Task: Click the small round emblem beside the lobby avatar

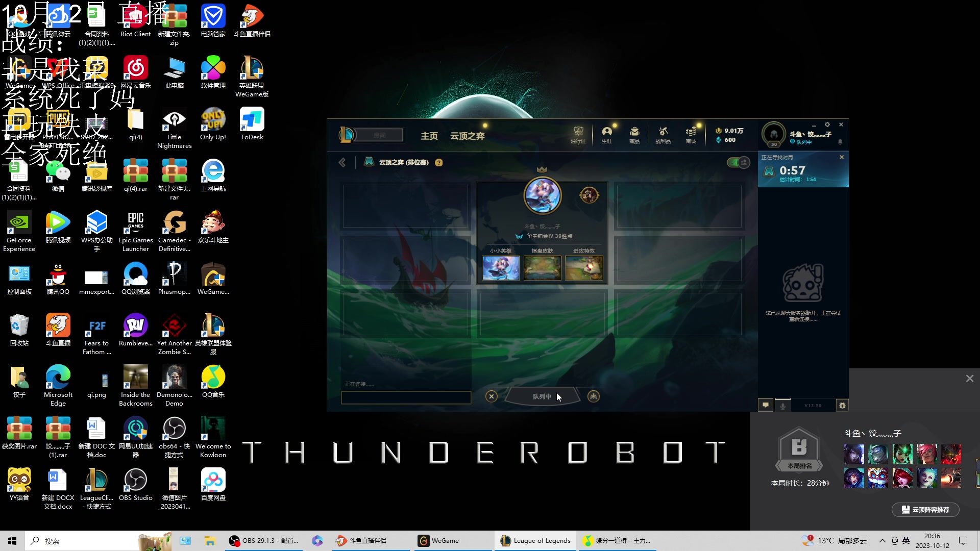Action: tap(589, 195)
